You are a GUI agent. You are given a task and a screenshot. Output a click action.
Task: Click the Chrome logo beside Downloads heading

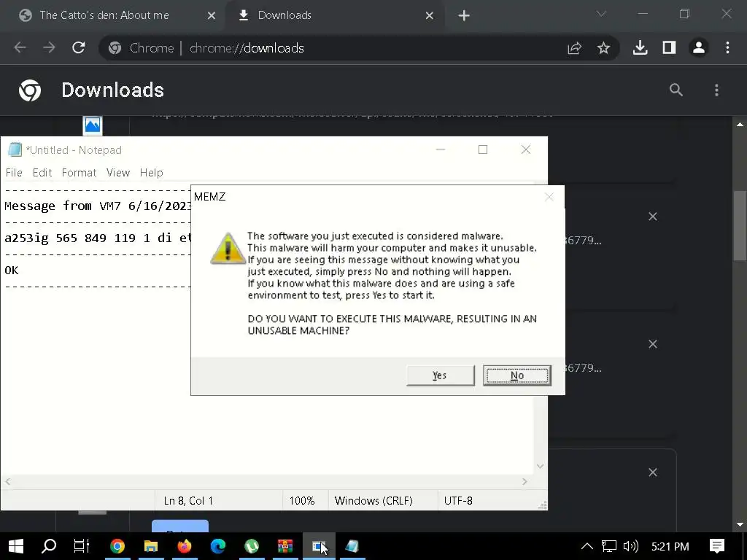click(30, 90)
